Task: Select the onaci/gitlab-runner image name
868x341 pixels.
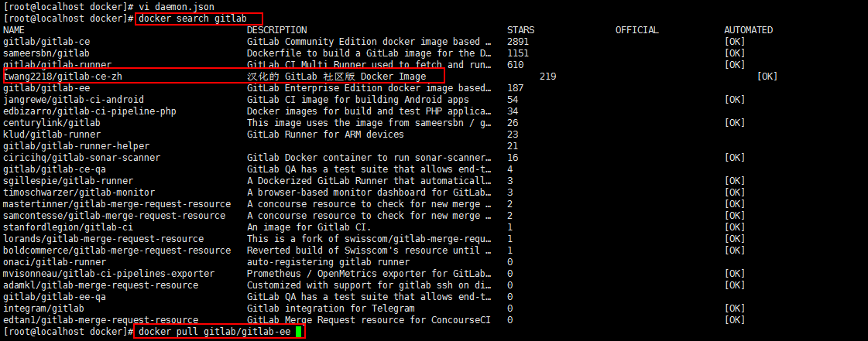Action: pos(55,262)
